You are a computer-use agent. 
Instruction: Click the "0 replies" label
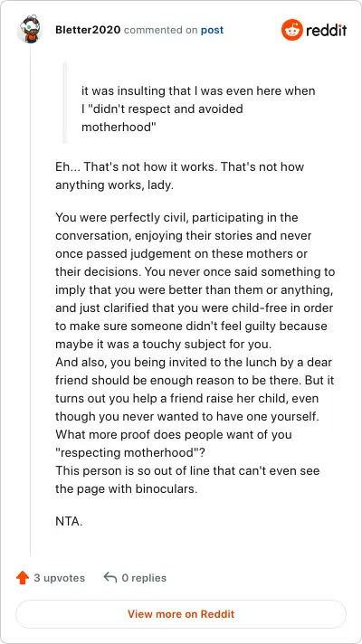[144, 578]
